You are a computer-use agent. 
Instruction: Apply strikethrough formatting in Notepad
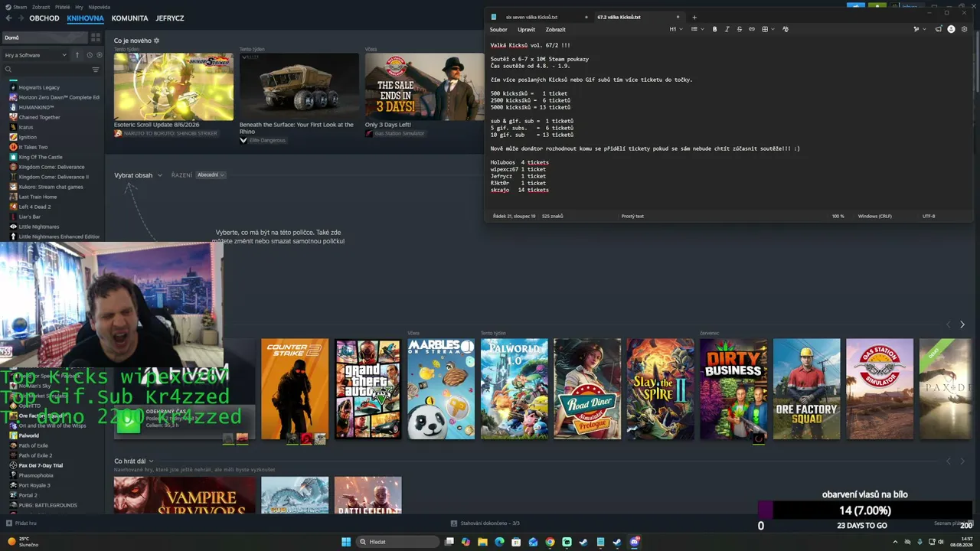(x=740, y=29)
